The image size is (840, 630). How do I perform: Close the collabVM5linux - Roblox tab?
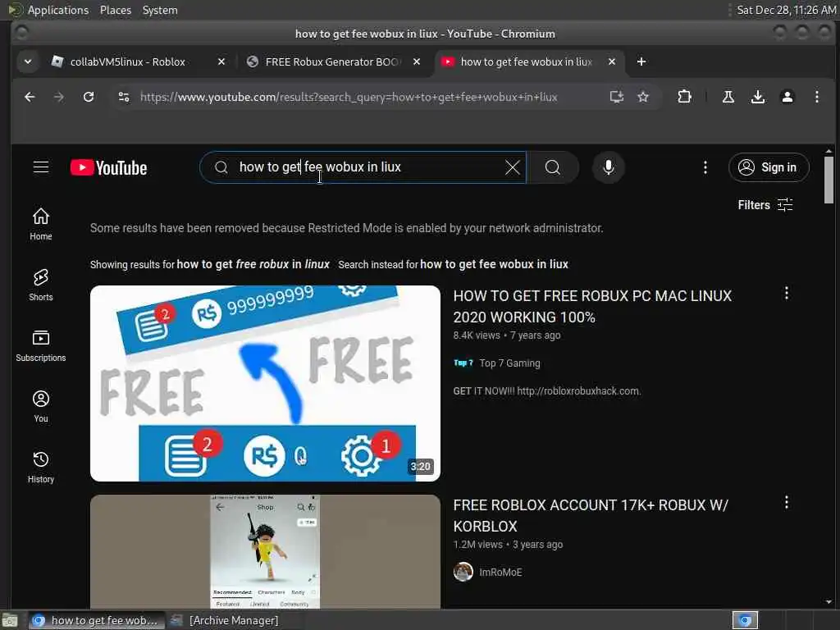coord(221,62)
